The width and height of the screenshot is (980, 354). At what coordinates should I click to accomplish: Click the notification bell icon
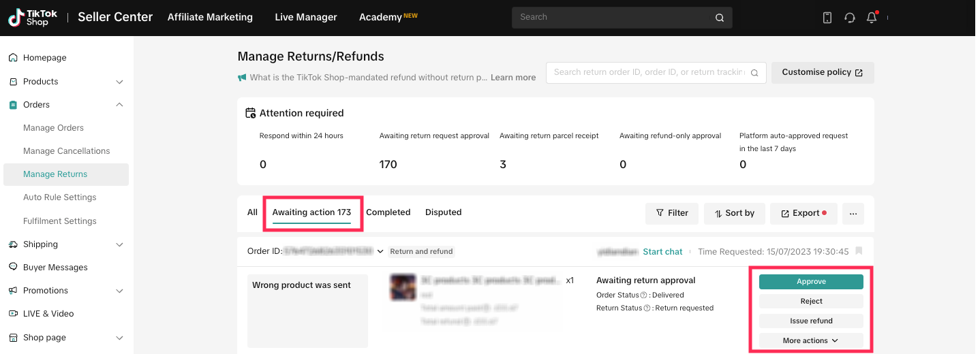871,18
